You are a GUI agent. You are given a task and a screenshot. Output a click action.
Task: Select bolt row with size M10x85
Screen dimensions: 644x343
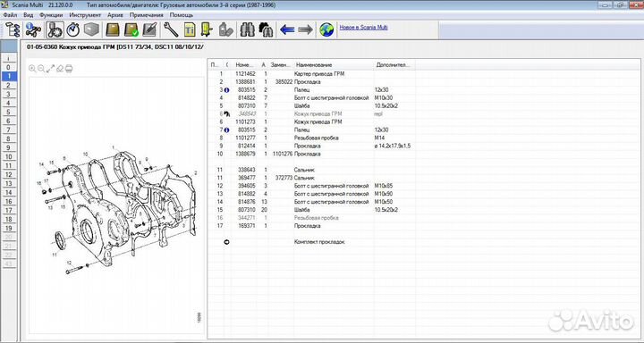click(312, 186)
